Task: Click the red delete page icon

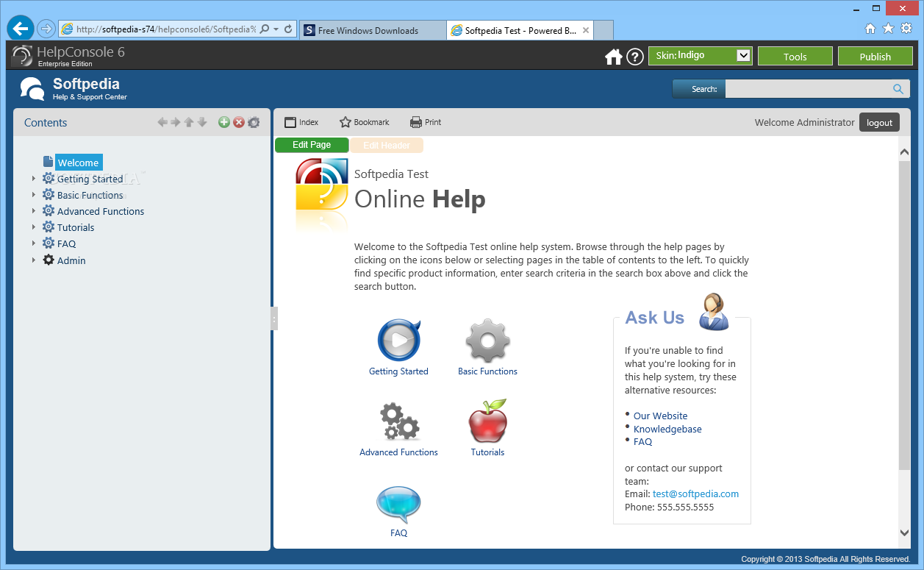Action: [239, 122]
